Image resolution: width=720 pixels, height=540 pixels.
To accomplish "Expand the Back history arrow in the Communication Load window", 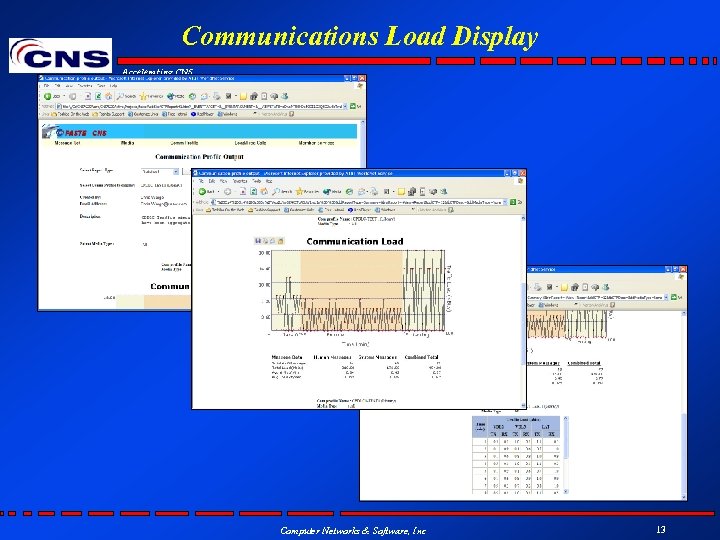I will (x=219, y=191).
